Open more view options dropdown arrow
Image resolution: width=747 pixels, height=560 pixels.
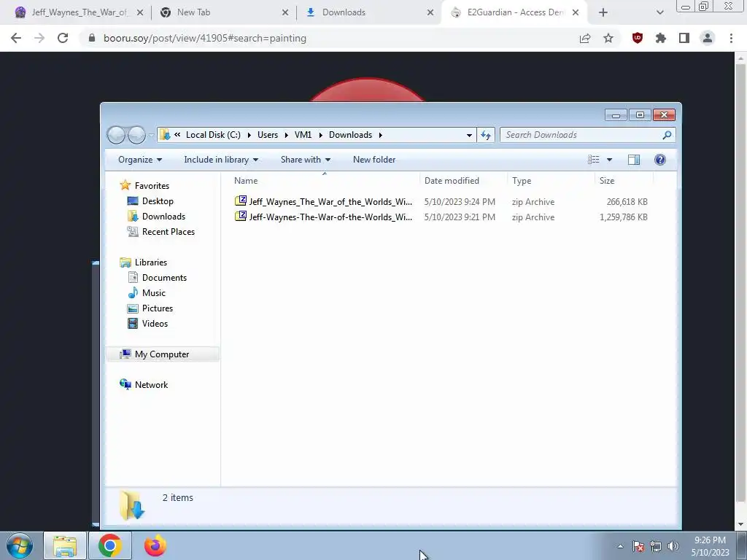(609, 160)
